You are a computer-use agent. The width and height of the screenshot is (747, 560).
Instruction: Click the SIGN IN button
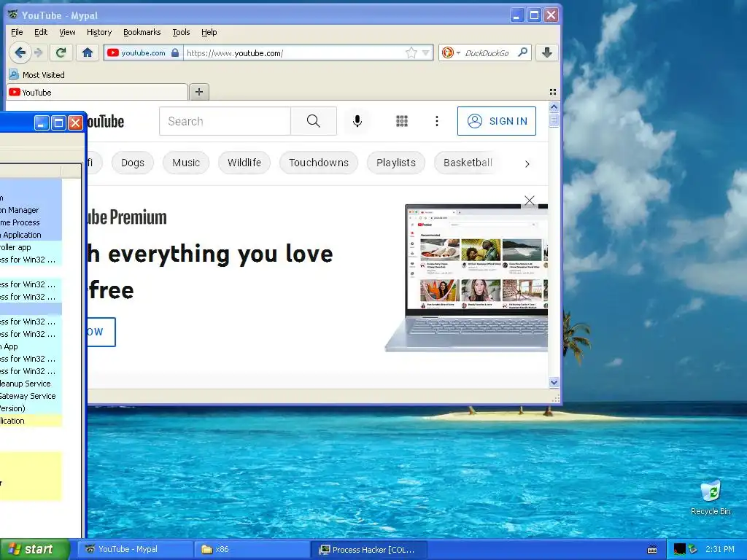[496, 121]
